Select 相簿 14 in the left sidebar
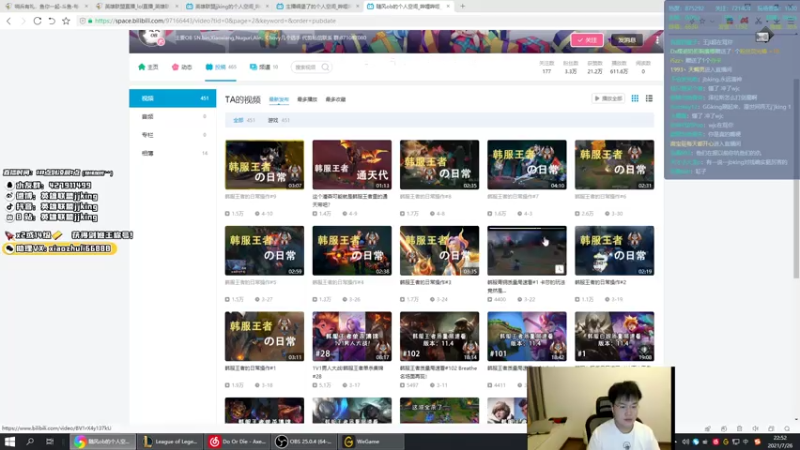Image resolution: width=800 pixels, height=450 pixels. click(172, 153)
